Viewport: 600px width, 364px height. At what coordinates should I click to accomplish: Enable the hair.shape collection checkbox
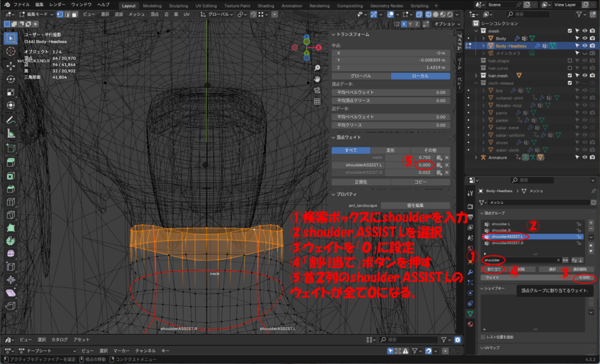tap(570, 60)
